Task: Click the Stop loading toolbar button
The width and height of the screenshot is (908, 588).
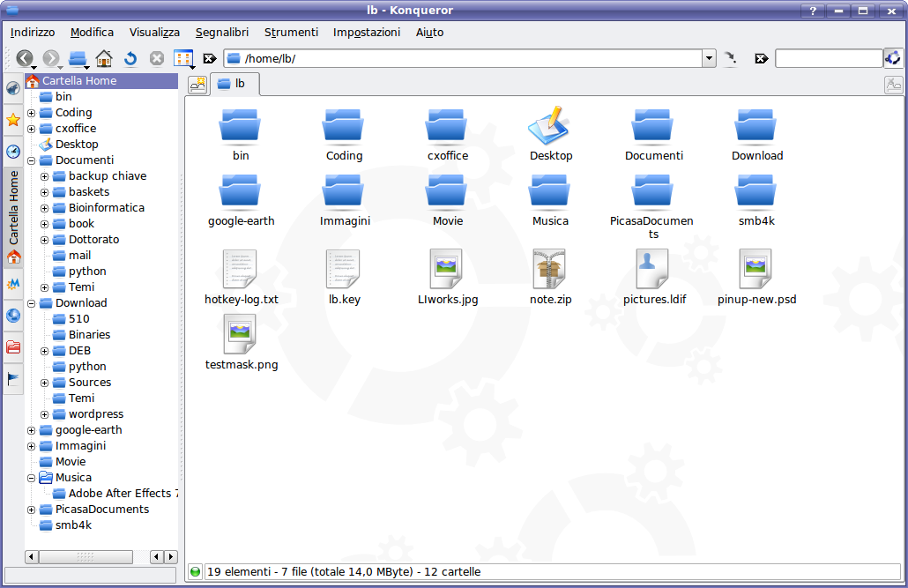Action: [157, 59]
